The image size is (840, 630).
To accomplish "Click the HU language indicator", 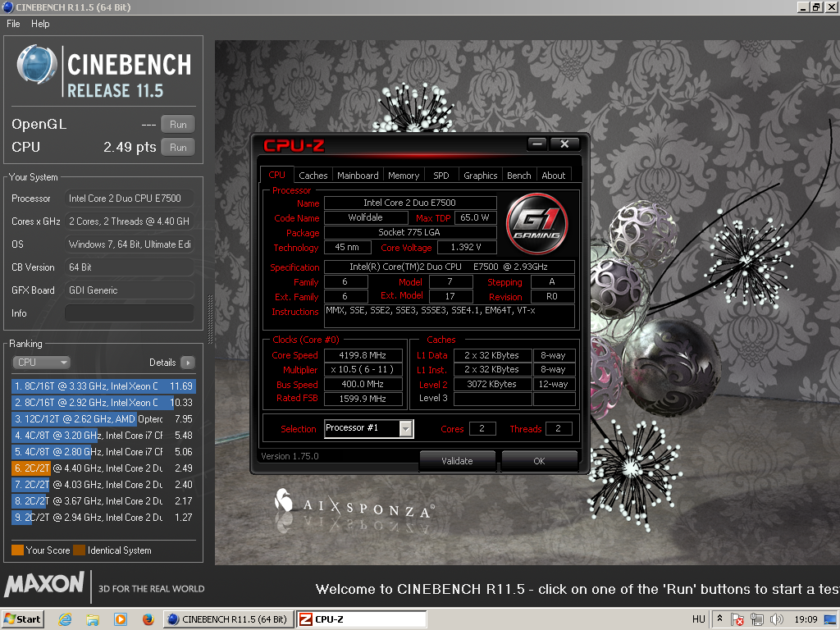I will pos(699,619).
